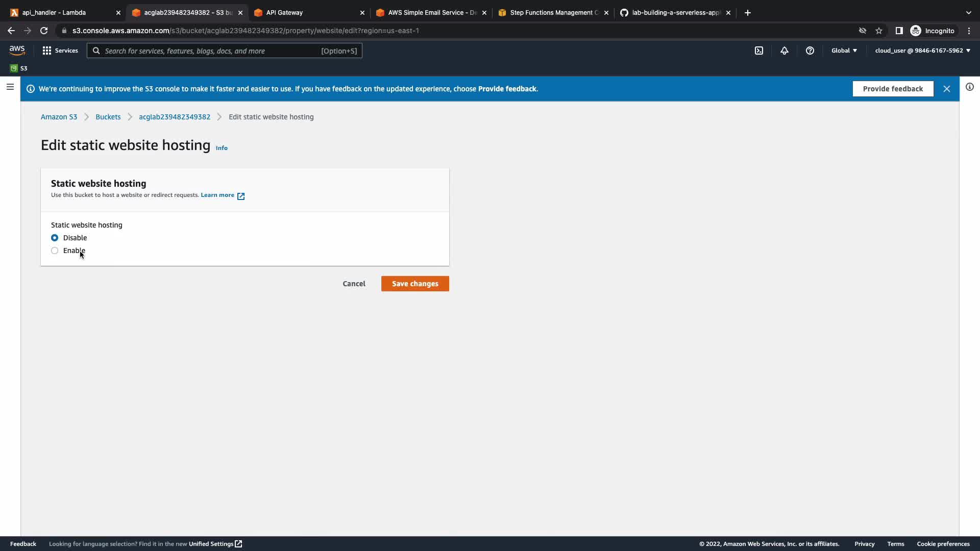Viewport: 980px width, 551px height.
Task: Expand the cloud_user account dropdown
Action: 922,51
